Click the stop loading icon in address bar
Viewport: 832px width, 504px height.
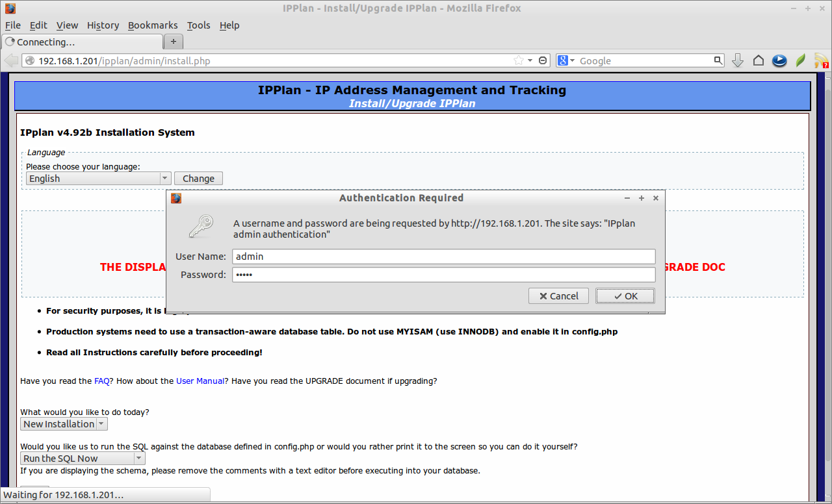[544, 60]
